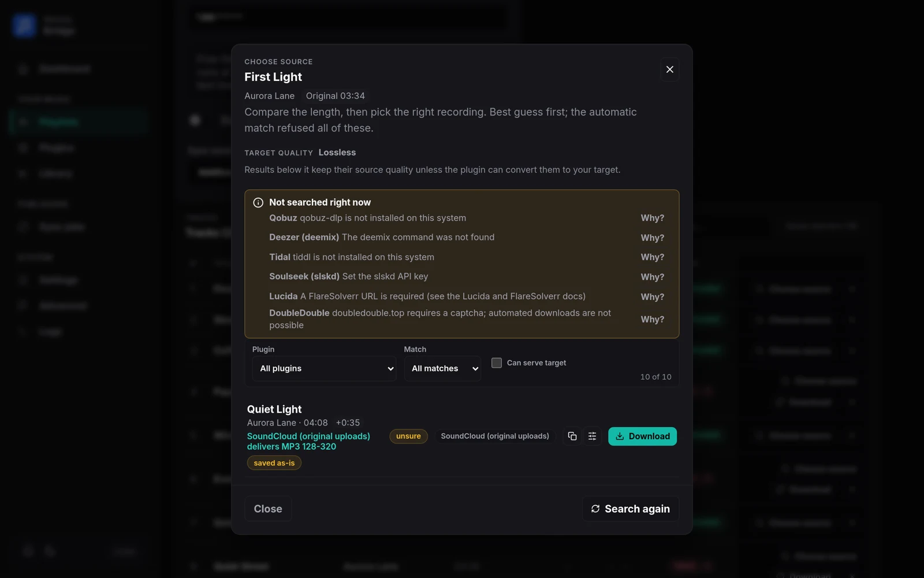Click the grey SoundCloud (original uploads) plugin label
The image size is (924, 578).
click(495, 436)
